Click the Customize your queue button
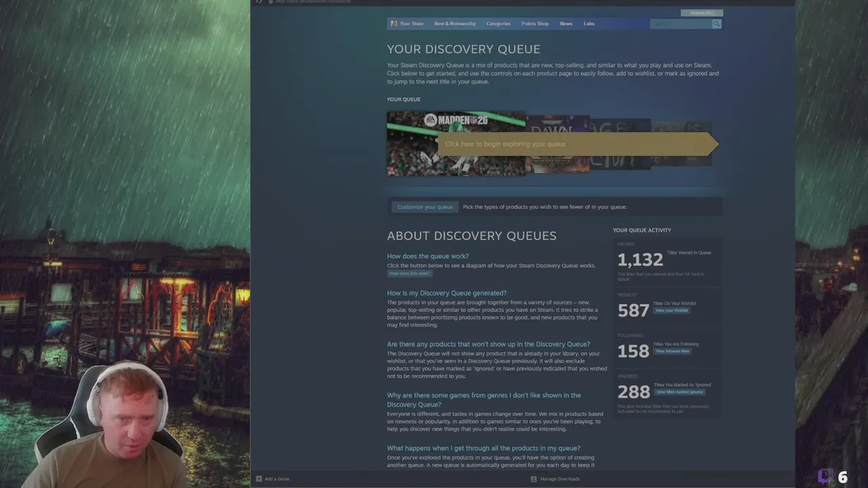 pyautogui.click(x=425, y=207)
